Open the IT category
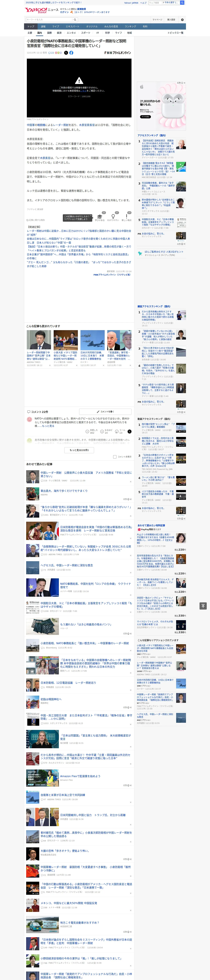This screenshot has height=980, width=210. pos(98,33)
